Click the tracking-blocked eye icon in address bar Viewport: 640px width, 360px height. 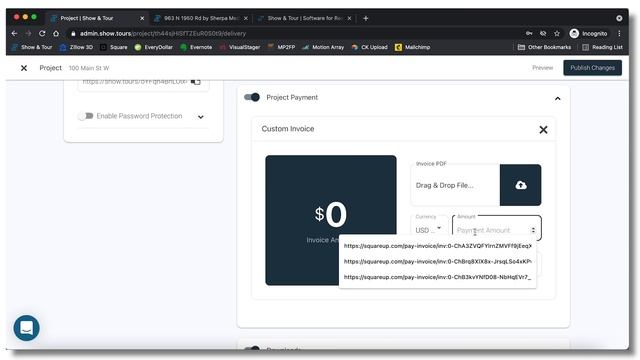coord(543,33)
